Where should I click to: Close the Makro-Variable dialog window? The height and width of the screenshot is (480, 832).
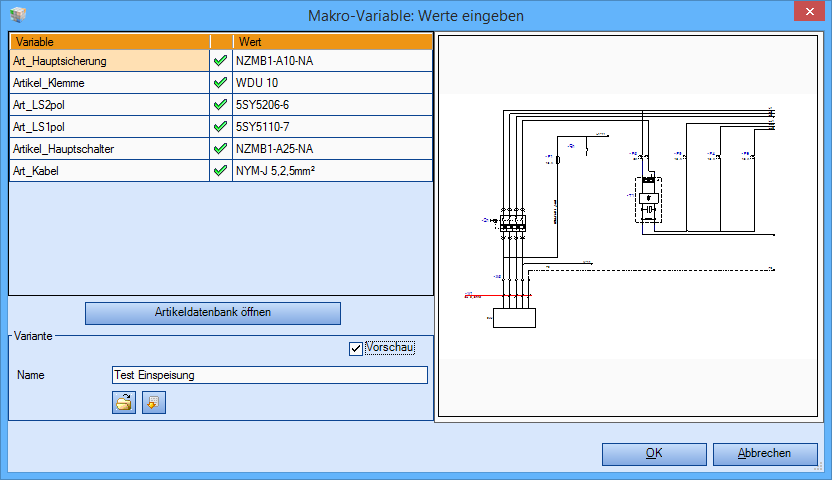tap(809, 11)
